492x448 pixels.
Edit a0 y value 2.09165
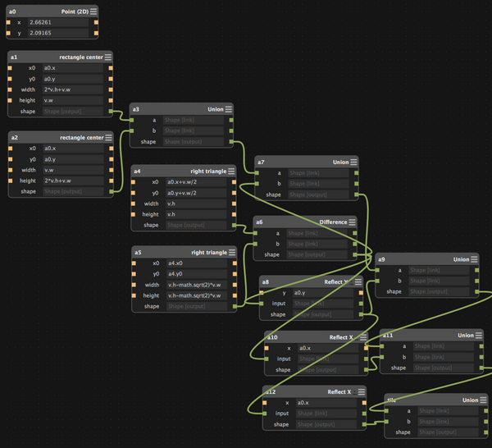click(58, 33)
